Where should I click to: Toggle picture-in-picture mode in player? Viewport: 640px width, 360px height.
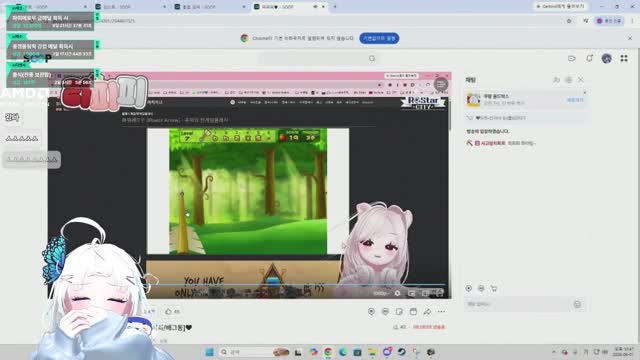click(x=411, y=293)
